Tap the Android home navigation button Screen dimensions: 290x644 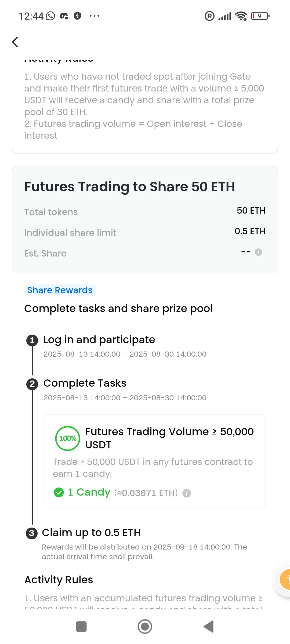tap(145, 627)
